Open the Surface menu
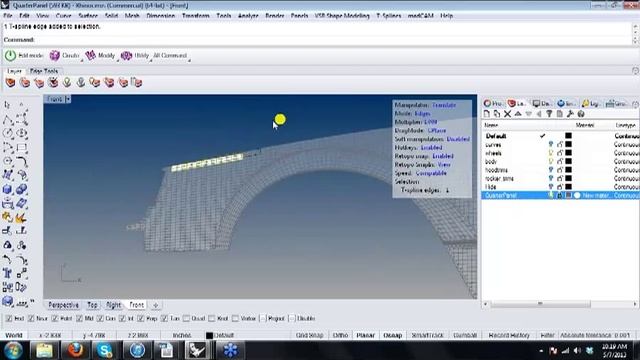 88,16
